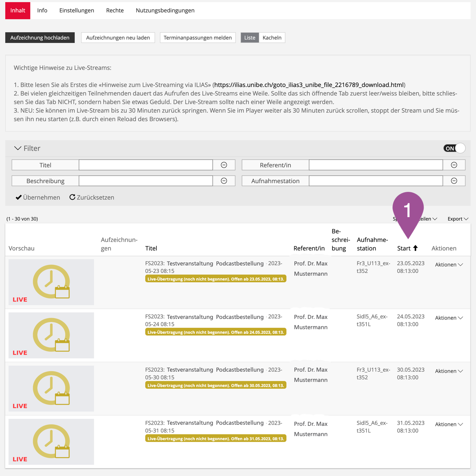Click the Start column sort arrow
Viewport: 476px width, 476px height.
415,248
